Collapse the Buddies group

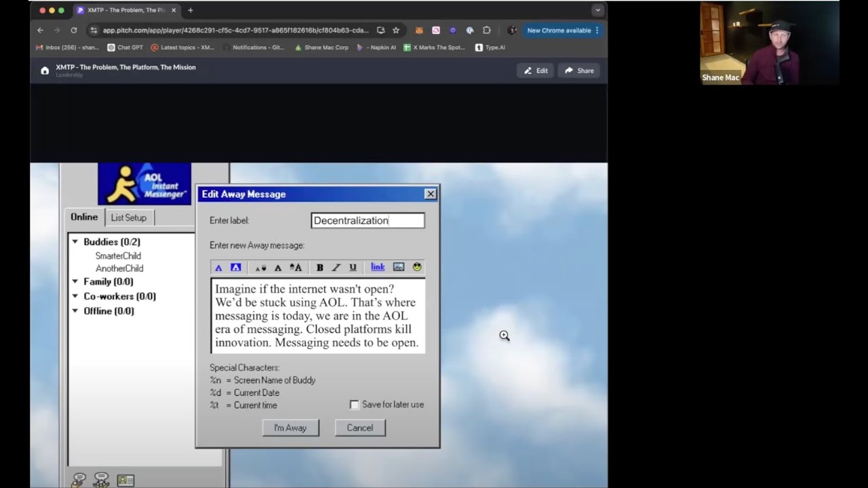(x=75, y=242)
